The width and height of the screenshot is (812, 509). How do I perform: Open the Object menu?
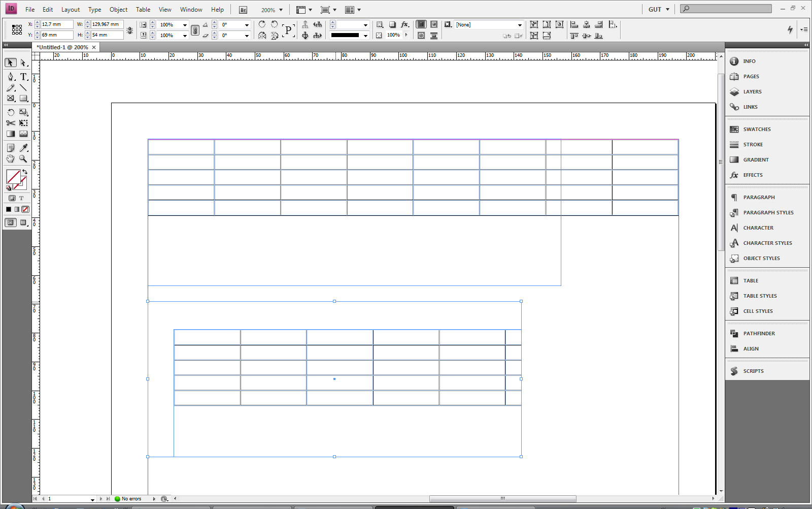point(118,10)
